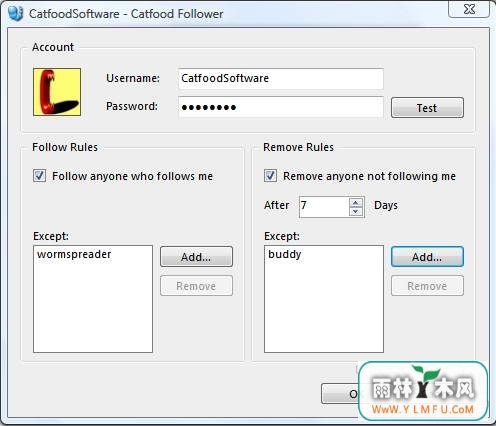Increase days with the up spinner arrow
Screen dimensions: 496x426
[356, 202]
